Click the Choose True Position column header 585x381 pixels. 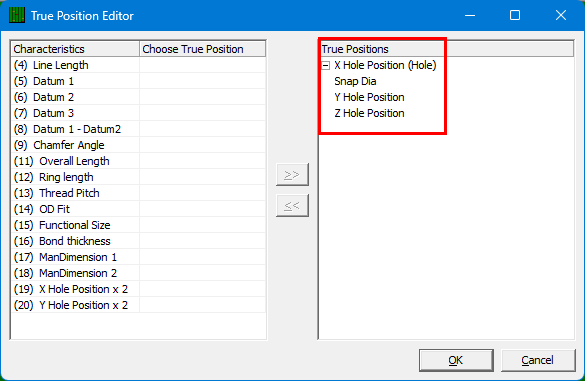(x=203, y=49)
